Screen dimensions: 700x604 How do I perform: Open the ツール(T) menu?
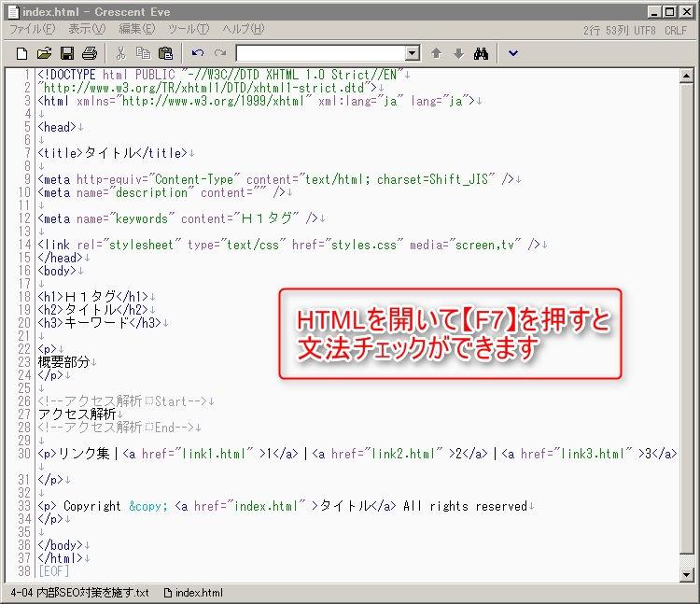click(x=188, y=29)
